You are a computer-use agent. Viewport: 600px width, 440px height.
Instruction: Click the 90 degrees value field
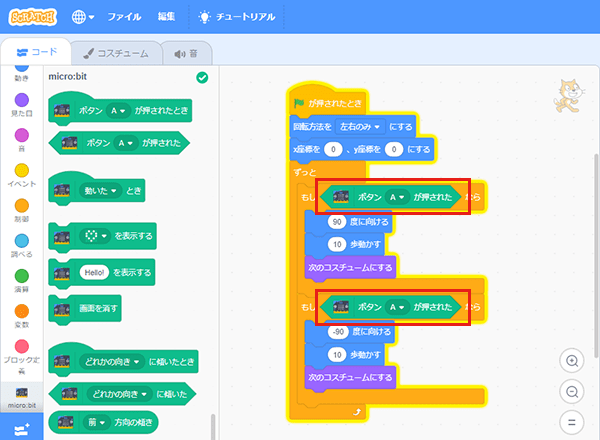[337, 222]
